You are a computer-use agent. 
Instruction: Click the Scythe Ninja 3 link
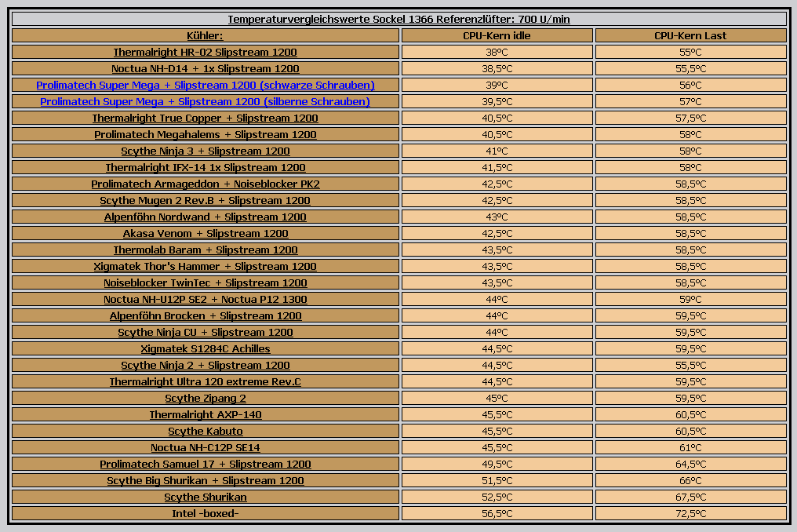[x=205, y=151]
